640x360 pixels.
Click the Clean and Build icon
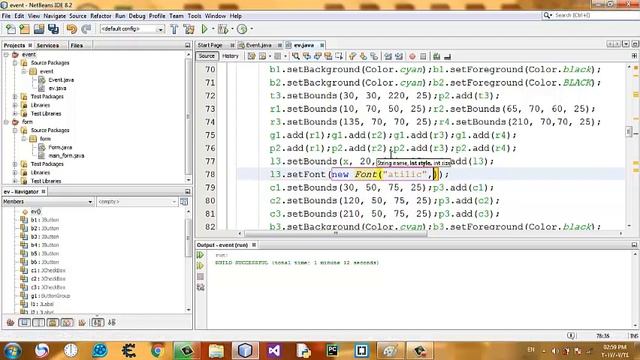(189, 29)
